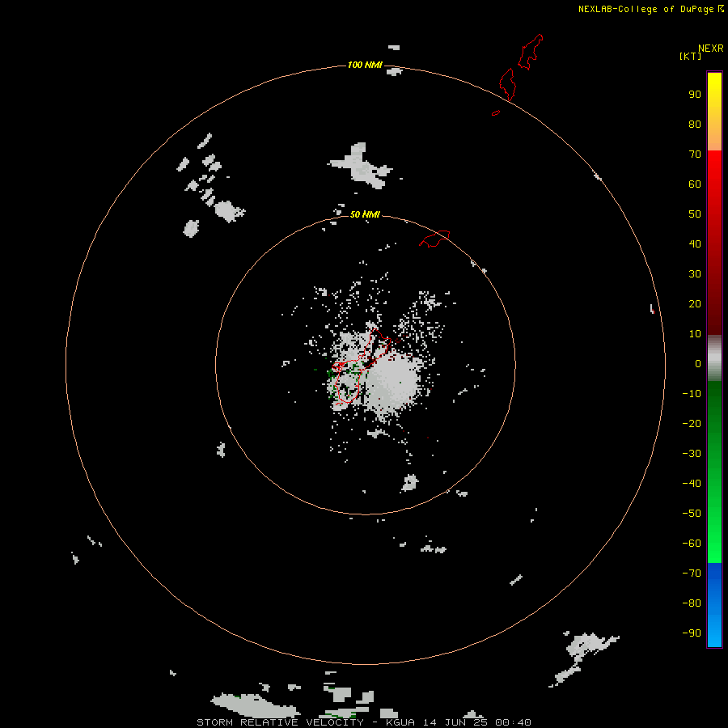Click the '-30' value on the velocity scale
728x728 pixels.
[x=692, y=454]
